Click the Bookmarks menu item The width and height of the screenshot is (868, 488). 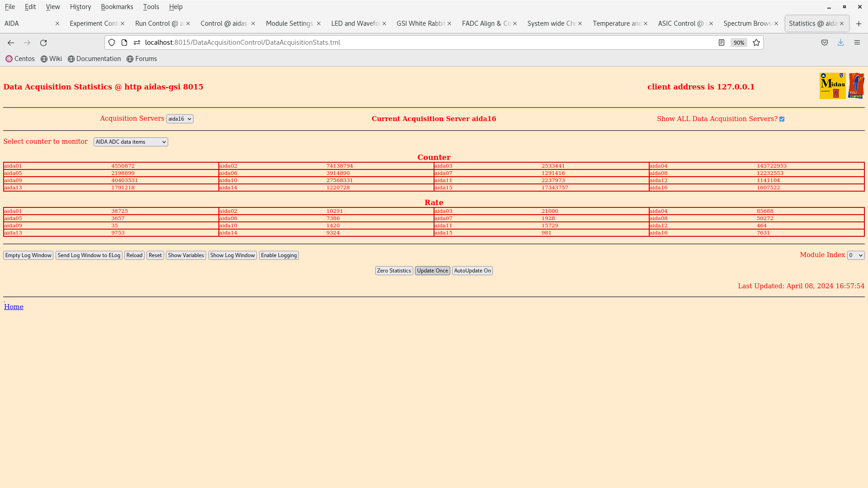117,7
